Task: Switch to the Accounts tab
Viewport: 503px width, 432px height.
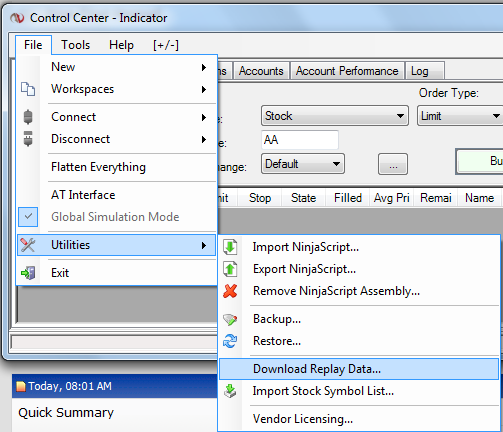Action: pyautogui.click(x=261, y=71)
